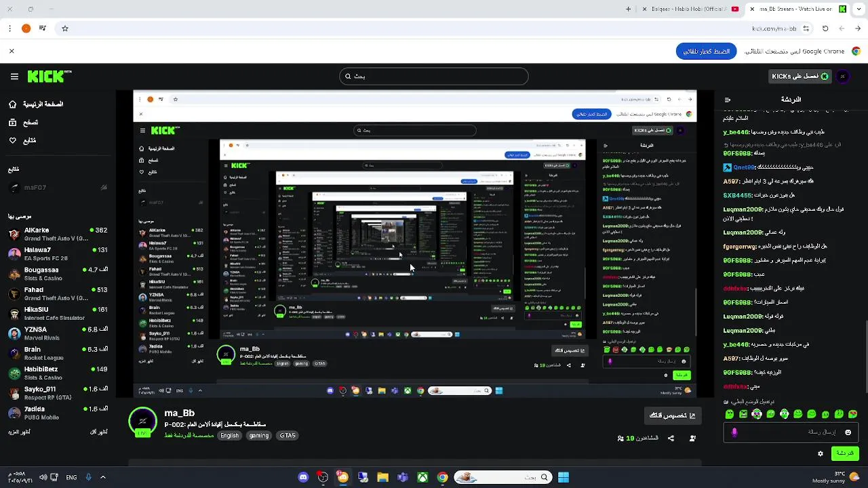
Task: Bookmark this page with the star
Action: click(x=65, y=28)
